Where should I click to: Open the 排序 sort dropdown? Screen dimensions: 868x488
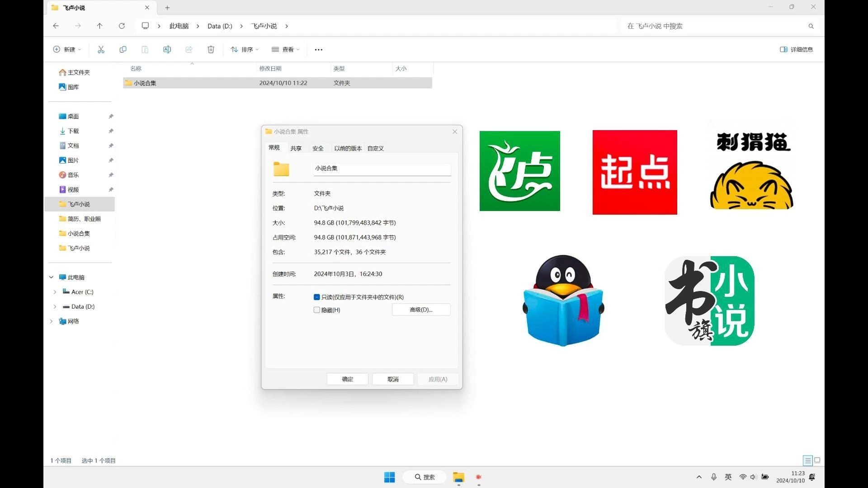[245, 50]
